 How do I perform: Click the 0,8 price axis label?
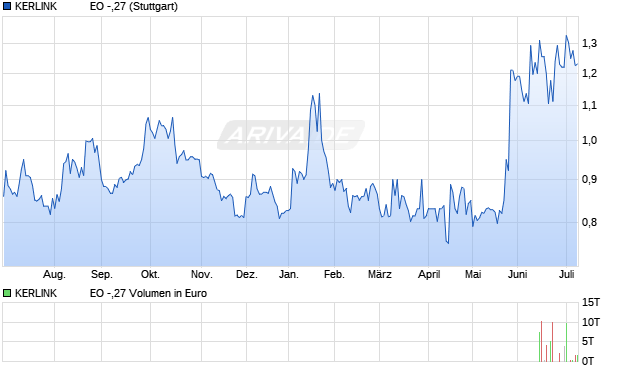click(590, 222)
